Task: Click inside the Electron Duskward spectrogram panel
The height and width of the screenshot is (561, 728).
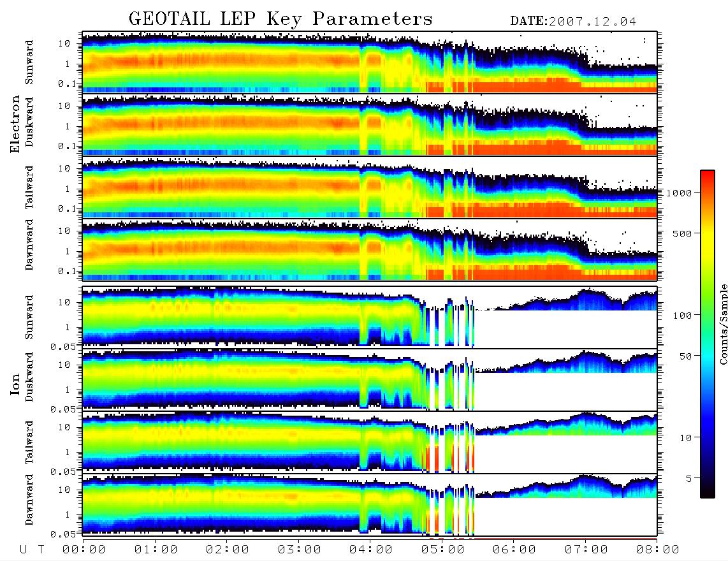Action: pos(370,124)
